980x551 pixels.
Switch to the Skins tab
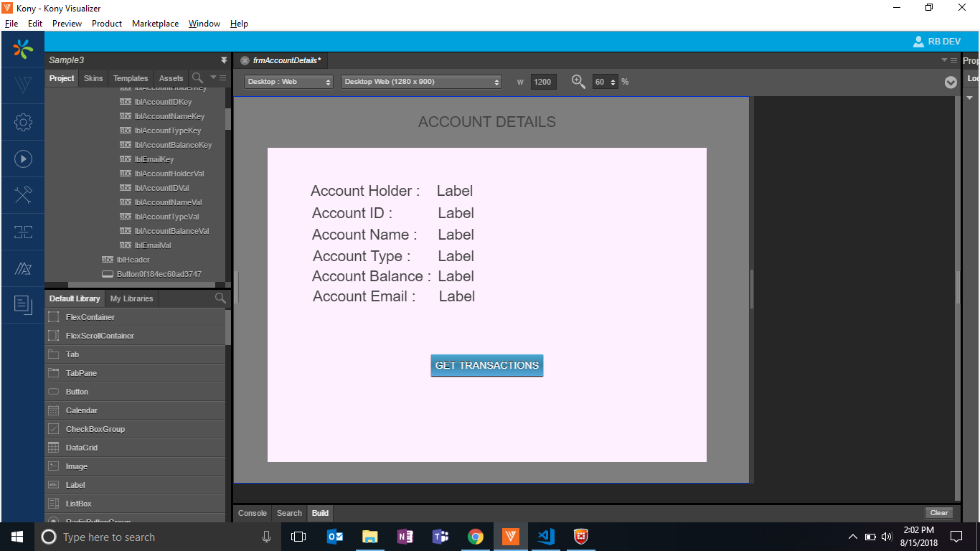[93, 78]
